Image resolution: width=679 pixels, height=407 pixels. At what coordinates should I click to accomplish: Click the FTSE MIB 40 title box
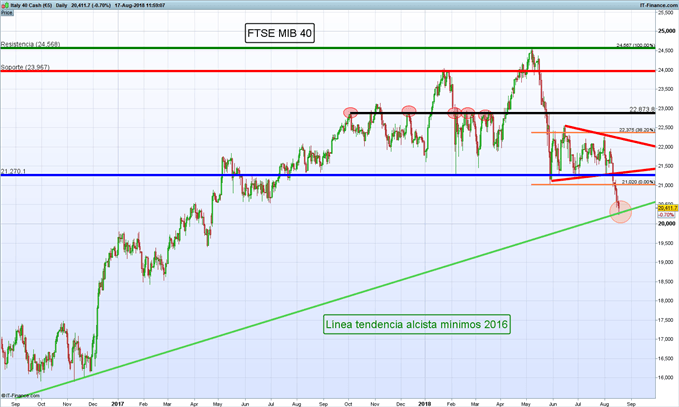[x=280, y=33]
